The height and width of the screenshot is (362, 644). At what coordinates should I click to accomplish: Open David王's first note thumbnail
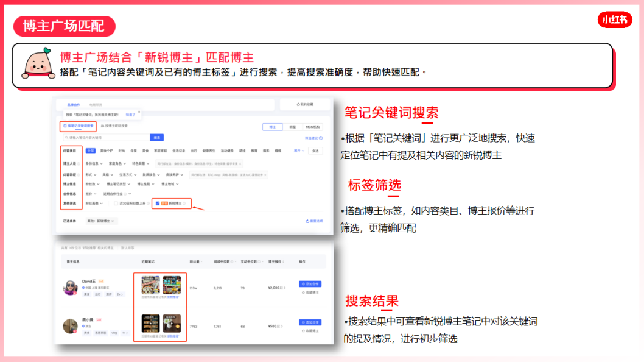pos(150,285)
